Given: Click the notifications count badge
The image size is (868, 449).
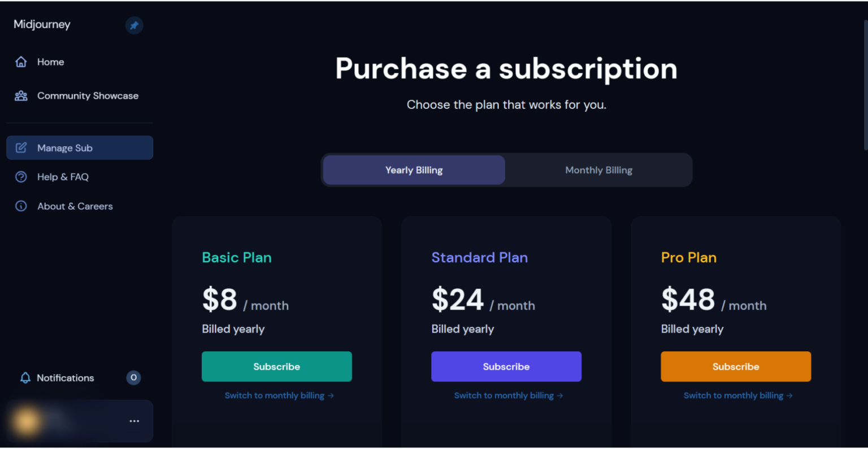Looking at the screenshot, I should pos(133,378).
